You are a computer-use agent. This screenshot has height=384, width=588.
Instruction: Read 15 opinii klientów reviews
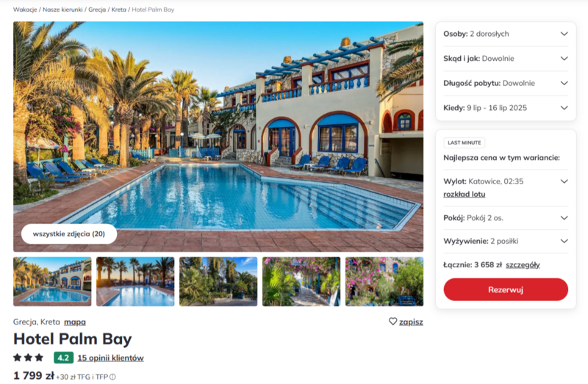[x=111, y=358]
